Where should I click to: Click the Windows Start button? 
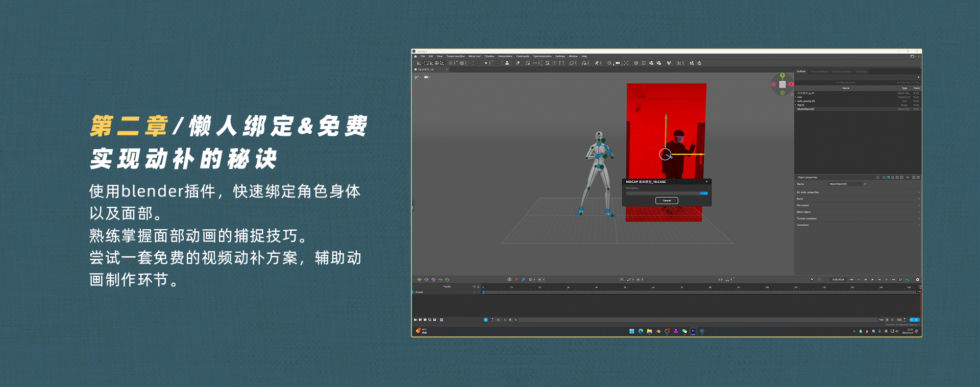point(632,331)
